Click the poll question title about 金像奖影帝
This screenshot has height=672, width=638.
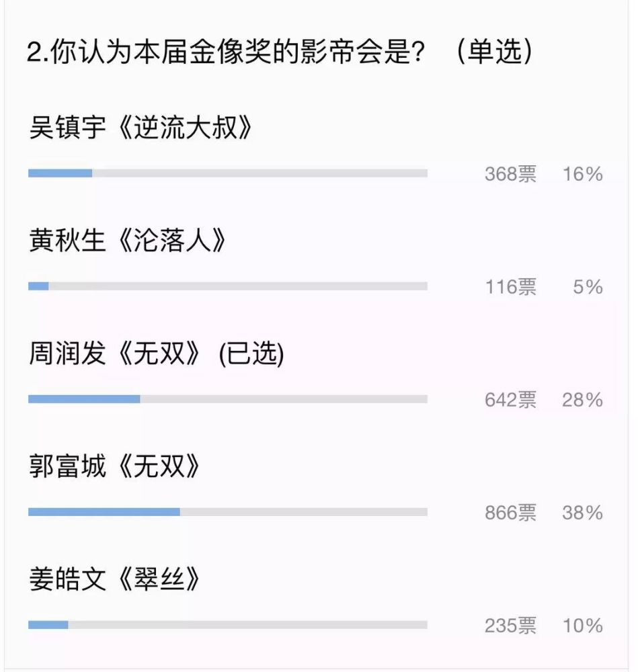coord(226,52)
